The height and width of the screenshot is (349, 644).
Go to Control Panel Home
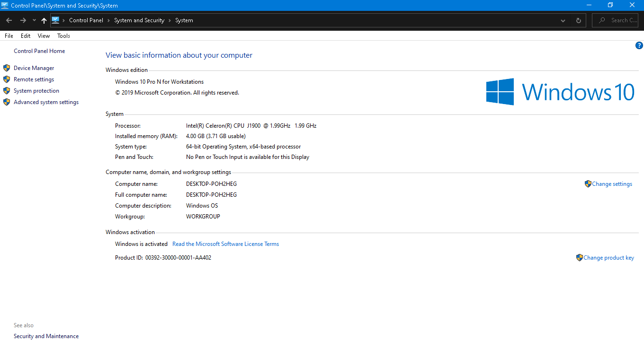(x=39, y=51)
